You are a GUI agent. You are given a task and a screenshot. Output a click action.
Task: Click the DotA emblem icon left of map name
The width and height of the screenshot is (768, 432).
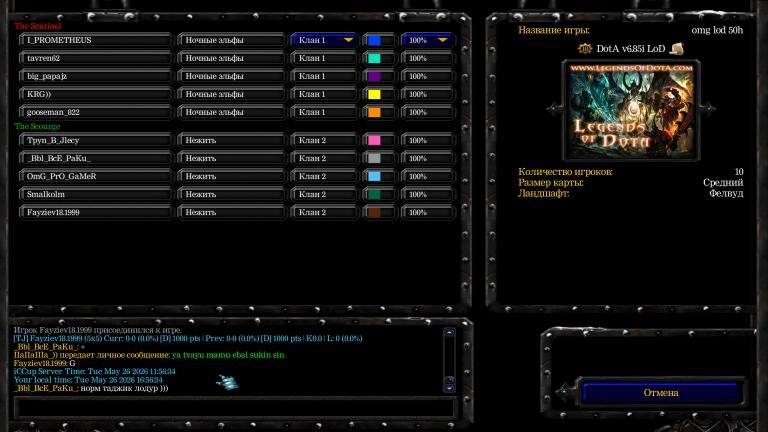pyautogui.click(x=584, y=48)
